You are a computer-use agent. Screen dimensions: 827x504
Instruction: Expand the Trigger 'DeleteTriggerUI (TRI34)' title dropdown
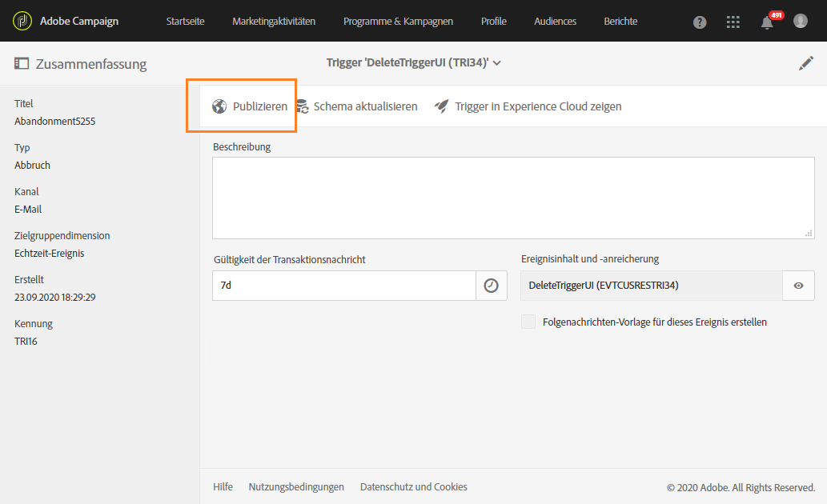pyautogui.click(x=413, y=62)
